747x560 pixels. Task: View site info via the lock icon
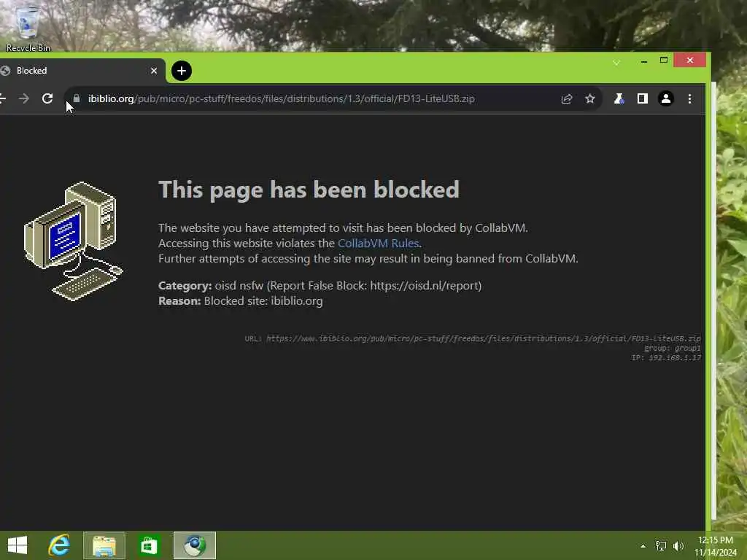(x=77, y=98)
